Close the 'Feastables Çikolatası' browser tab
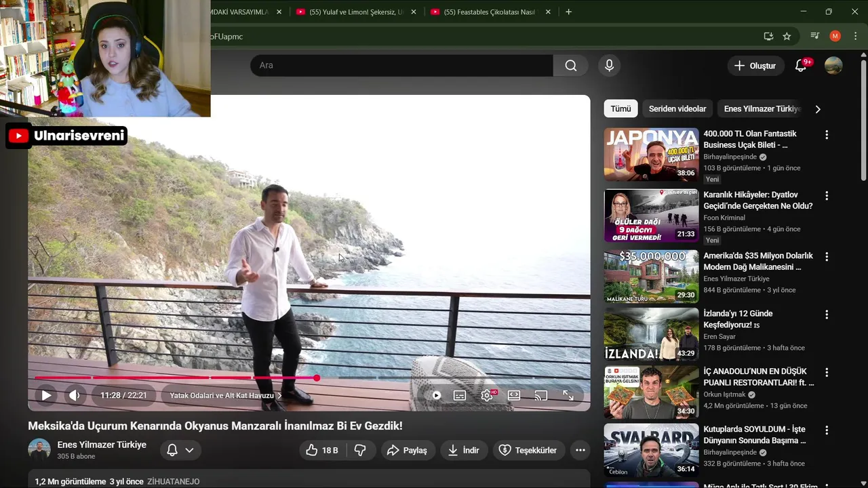The height and width of the screenshot is (488, 868). 548,12
